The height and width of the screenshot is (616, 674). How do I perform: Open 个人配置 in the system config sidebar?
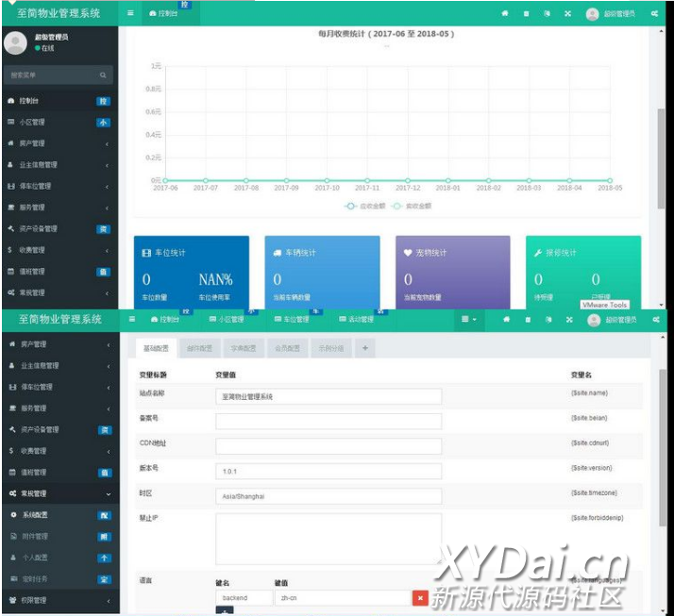[x=60, y=558]
